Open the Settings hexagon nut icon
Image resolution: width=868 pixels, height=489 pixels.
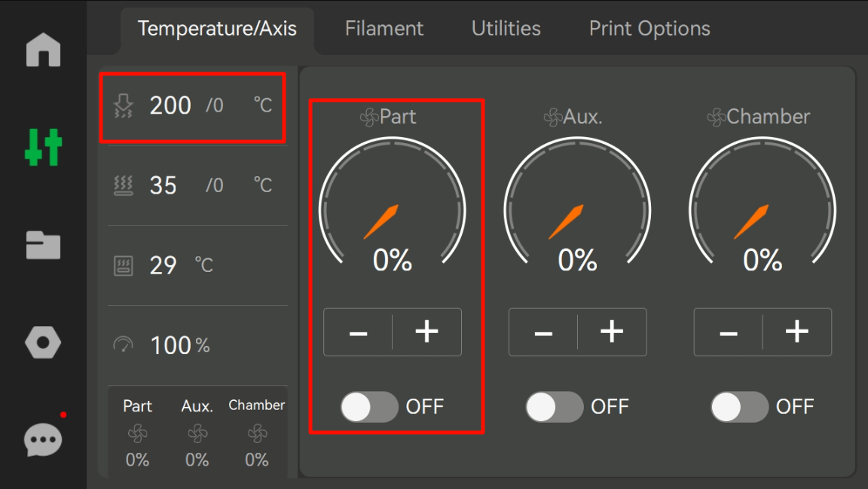[43, 342]
